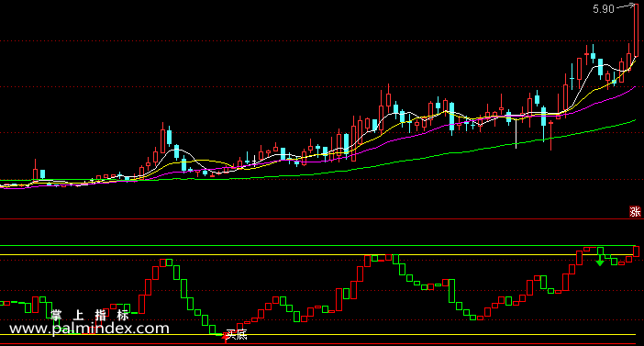The width and height of the screenshot is (644, 346).
Task: Click the 掌上指标 watermark text
Action: point(90,315)
